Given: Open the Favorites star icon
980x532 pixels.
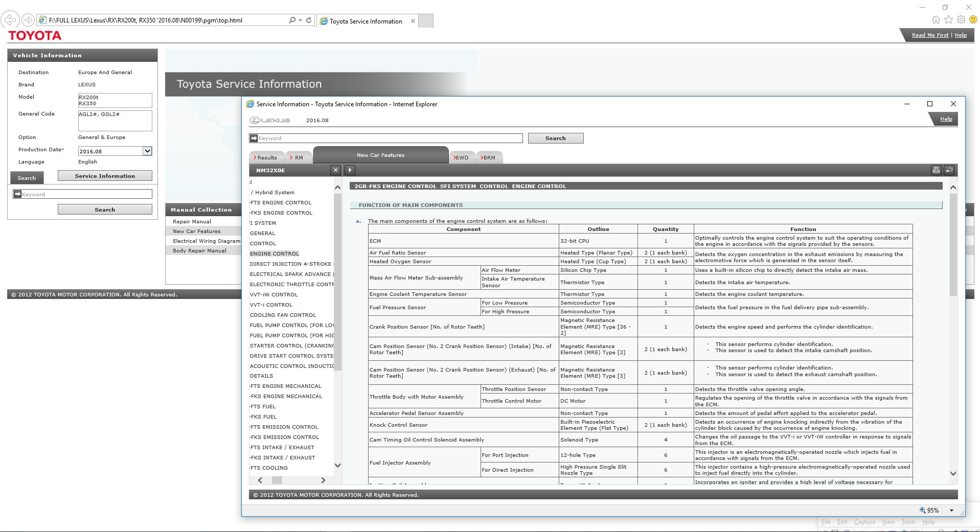Looking at the screenshot, I should click(x=948, y=19).
